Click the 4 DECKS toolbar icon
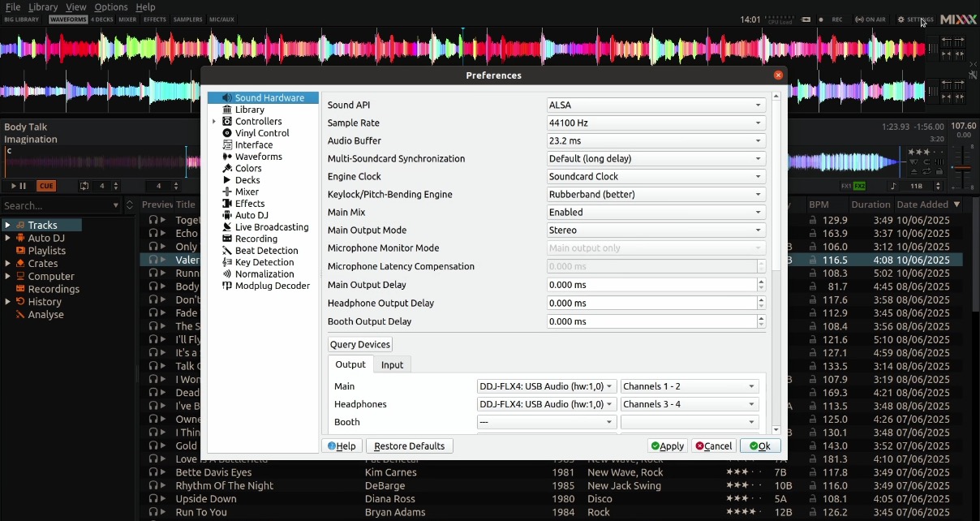The height and width of the screenshot is (521, 980). 101,19
